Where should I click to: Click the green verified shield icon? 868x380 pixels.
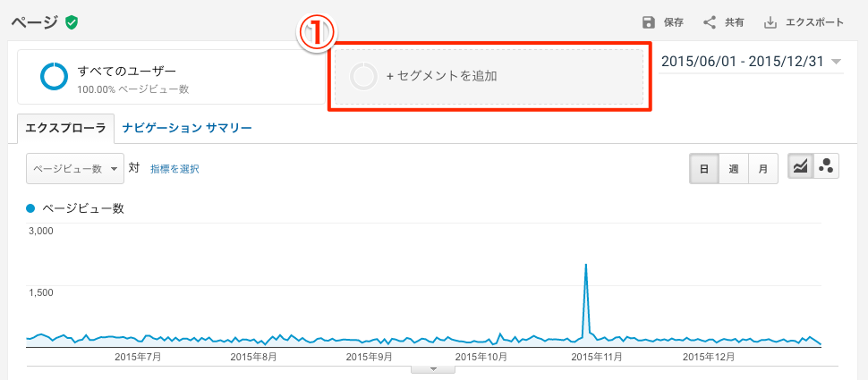[x=71, y=22]
